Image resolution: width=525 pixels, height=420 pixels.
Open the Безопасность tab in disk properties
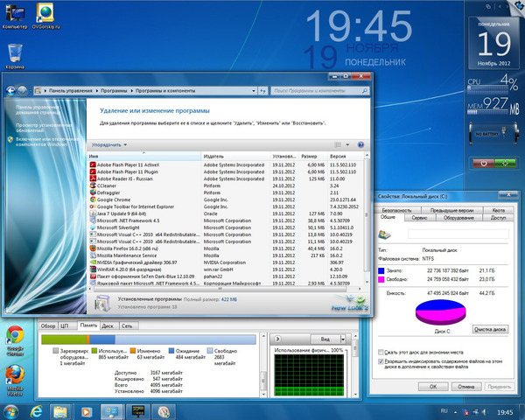coord(396,210)
